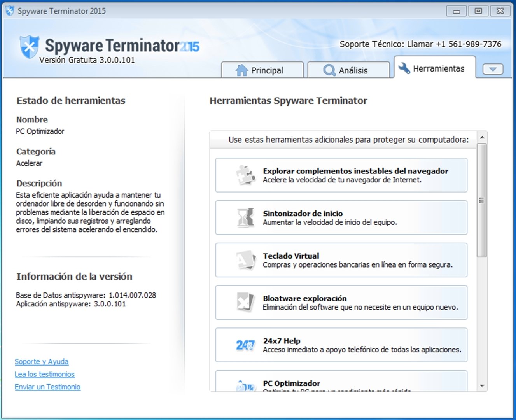
Task: Click the Spyware Terminator shield logo
Action: tap(30, 47)
